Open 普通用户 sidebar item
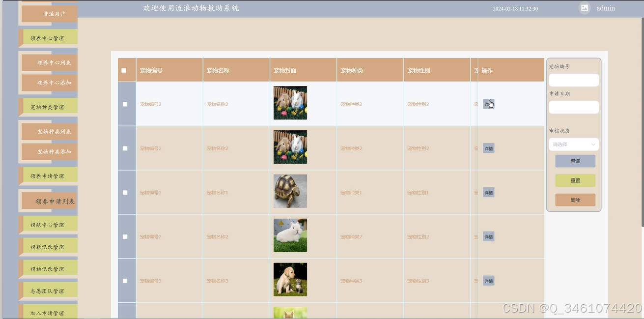The width and height of the screenshot is (644, 319). (x=50, y=14)
